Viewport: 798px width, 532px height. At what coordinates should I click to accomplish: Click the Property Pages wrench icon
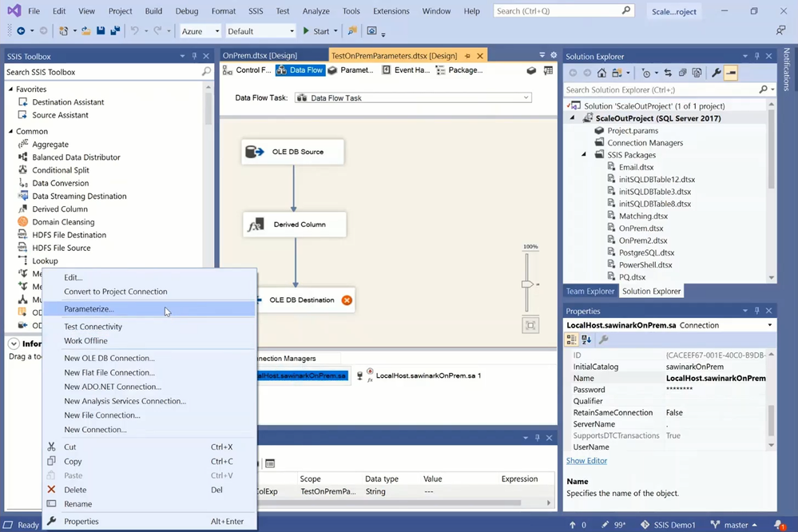[604, 339]
